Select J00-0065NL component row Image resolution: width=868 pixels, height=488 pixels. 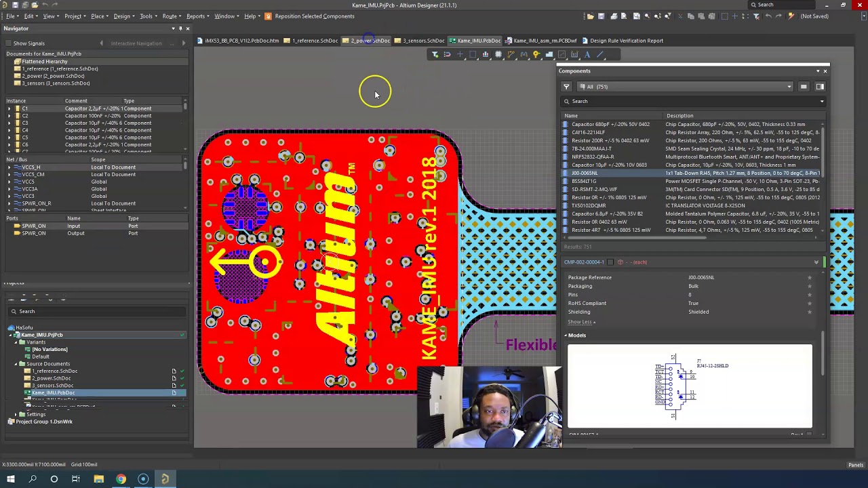pos(692,173)
